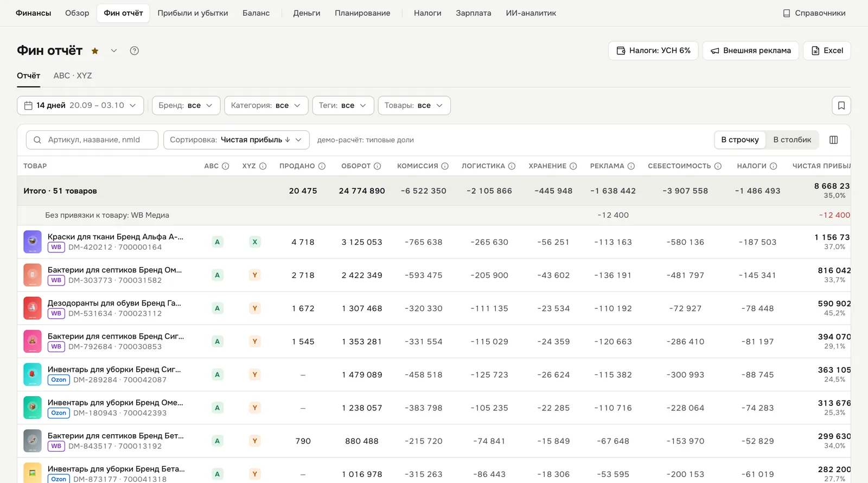Focus the Артикул, название, nmId search field
Viewport: 868px width, 483px height.
[x=92, y=140]
